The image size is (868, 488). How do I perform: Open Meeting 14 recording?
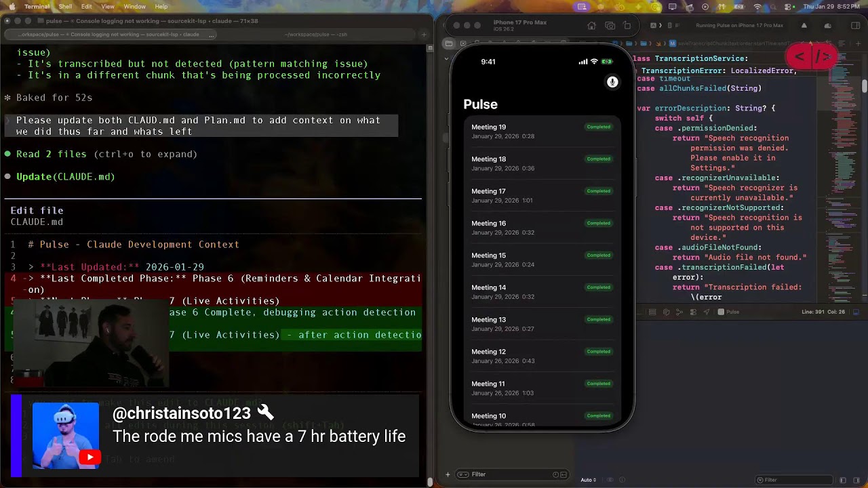[541, 291]
